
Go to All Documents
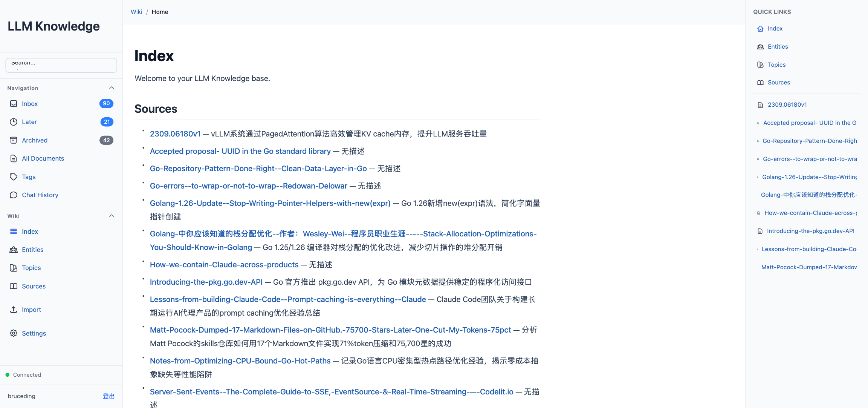tap(61, 158)
